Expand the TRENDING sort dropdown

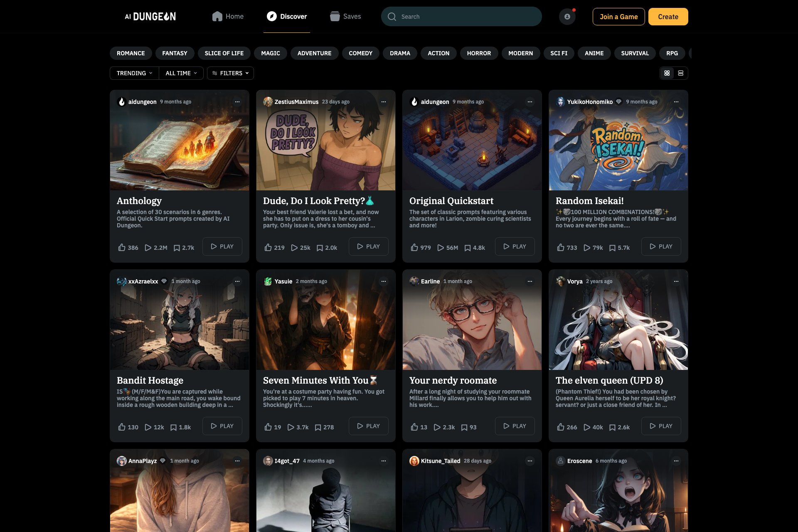[x=134, y=73]
